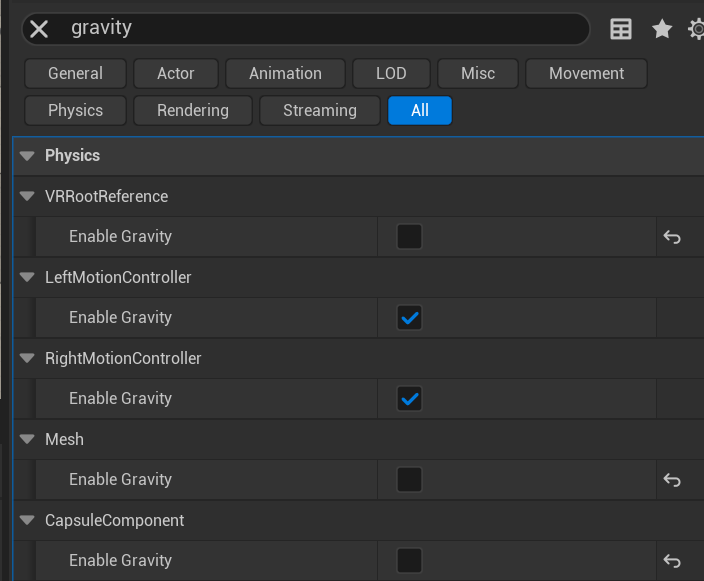704x581 pixels.
Task: Select the Movement filter tab
Action: pyautogui.click(x=586, y=73)
